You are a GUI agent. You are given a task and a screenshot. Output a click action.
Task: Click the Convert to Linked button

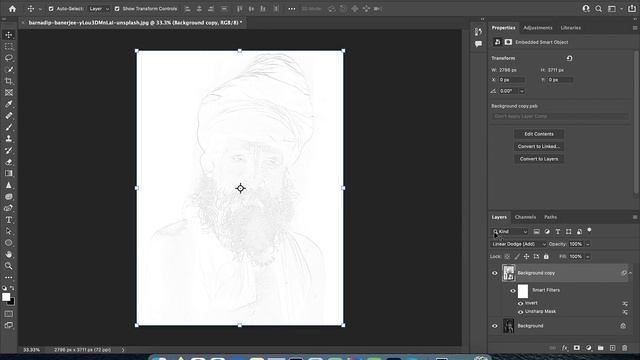[539, 146]
